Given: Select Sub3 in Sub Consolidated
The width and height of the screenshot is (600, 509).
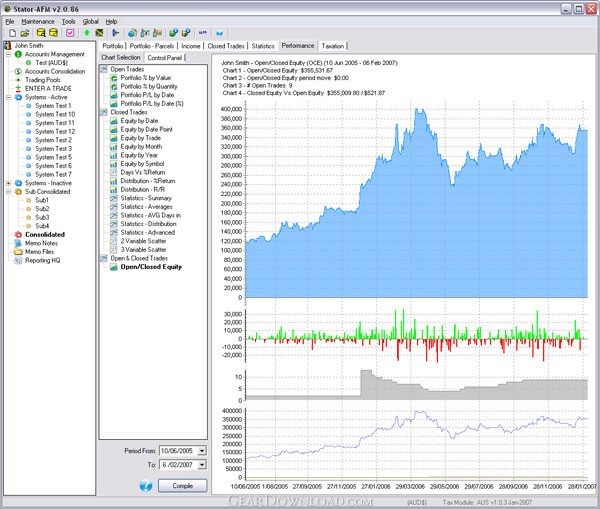Looking at the screenshot, I should point(42,217).
